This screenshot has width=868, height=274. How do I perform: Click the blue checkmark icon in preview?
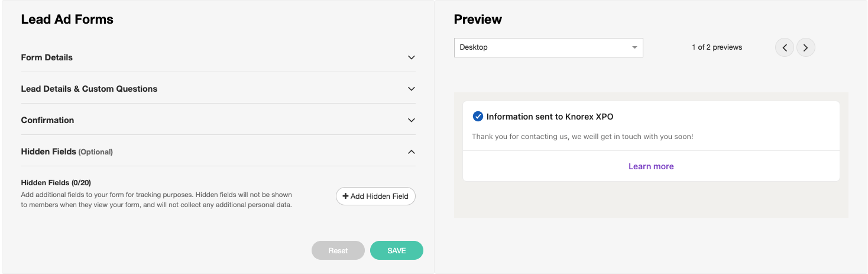pyautogui.click(x=478, y=117)
